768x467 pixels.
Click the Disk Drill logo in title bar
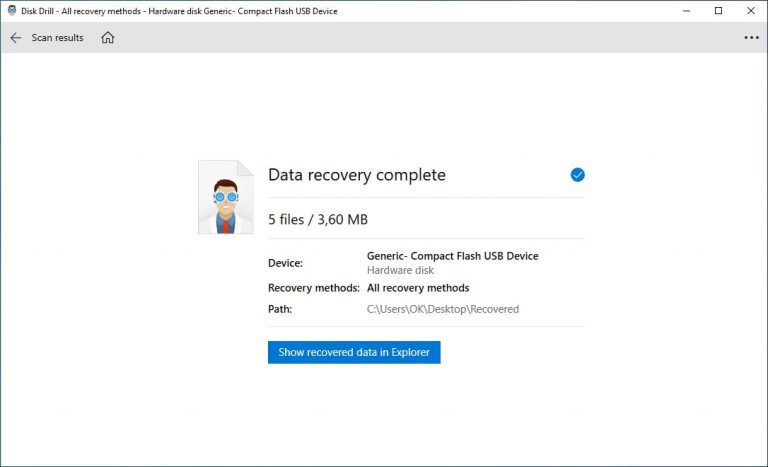[x=10, y=11]
